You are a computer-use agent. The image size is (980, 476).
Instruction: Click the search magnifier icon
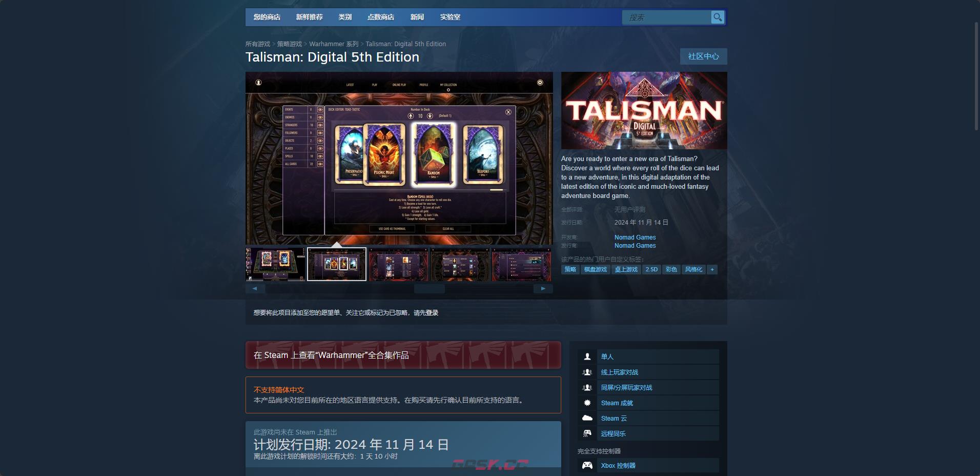pyautogui.click(x=718, y=17)
